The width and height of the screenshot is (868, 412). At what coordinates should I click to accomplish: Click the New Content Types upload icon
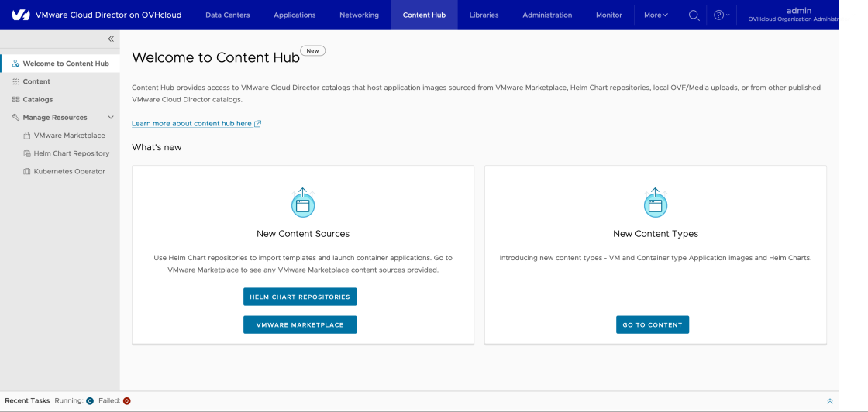(x=656, y=202)
